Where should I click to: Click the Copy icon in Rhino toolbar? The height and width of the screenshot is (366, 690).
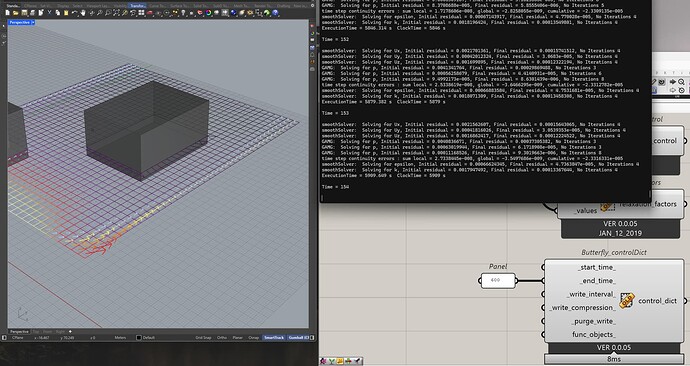(x=58, y=13)
